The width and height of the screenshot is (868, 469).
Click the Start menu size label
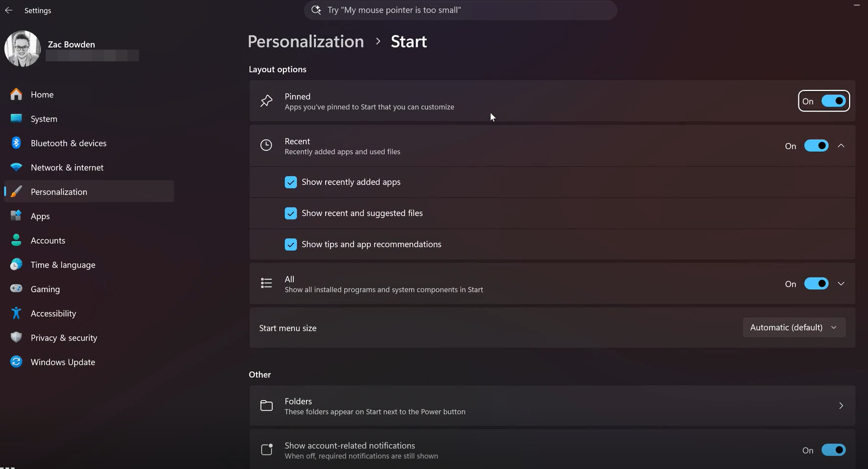coord(288,328)
